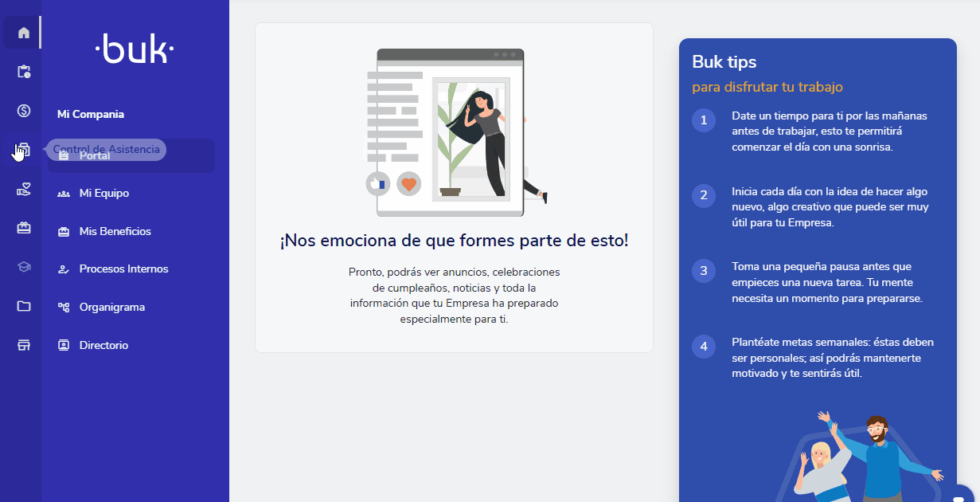Image resolution: width=980 pixels, height=502 pixels.
Task: Click the Control de Asistencia tooltip label
Action: 107,149
